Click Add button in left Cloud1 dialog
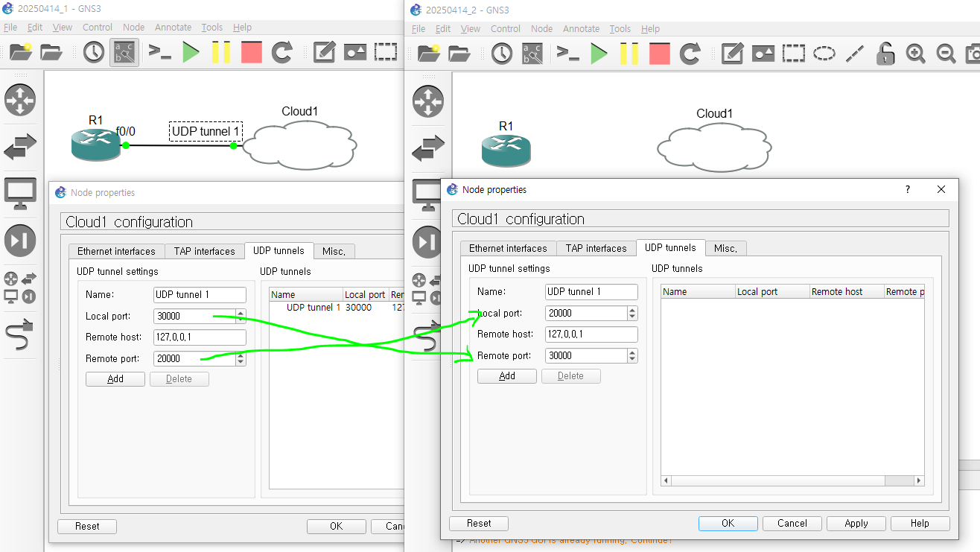Image resolution: width=980 pixels, height=552 pixels. point(115,379)
